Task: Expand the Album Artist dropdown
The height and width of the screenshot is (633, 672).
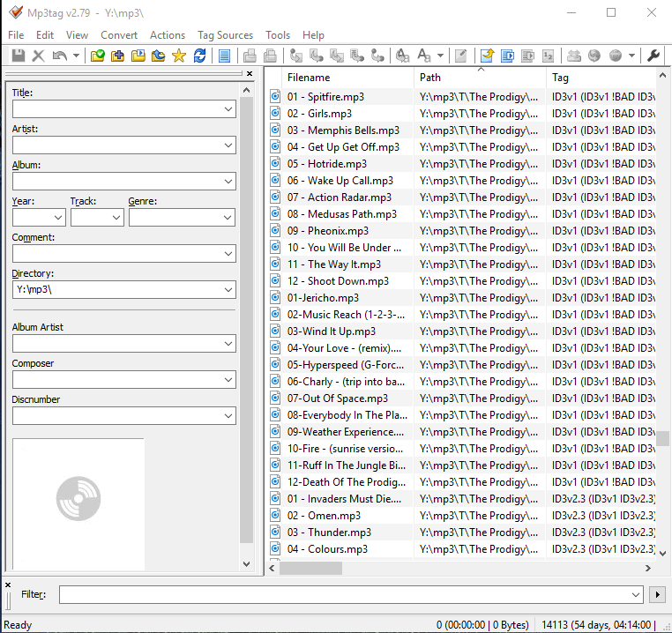Action: pyautogui.click(x=228, y=344)
